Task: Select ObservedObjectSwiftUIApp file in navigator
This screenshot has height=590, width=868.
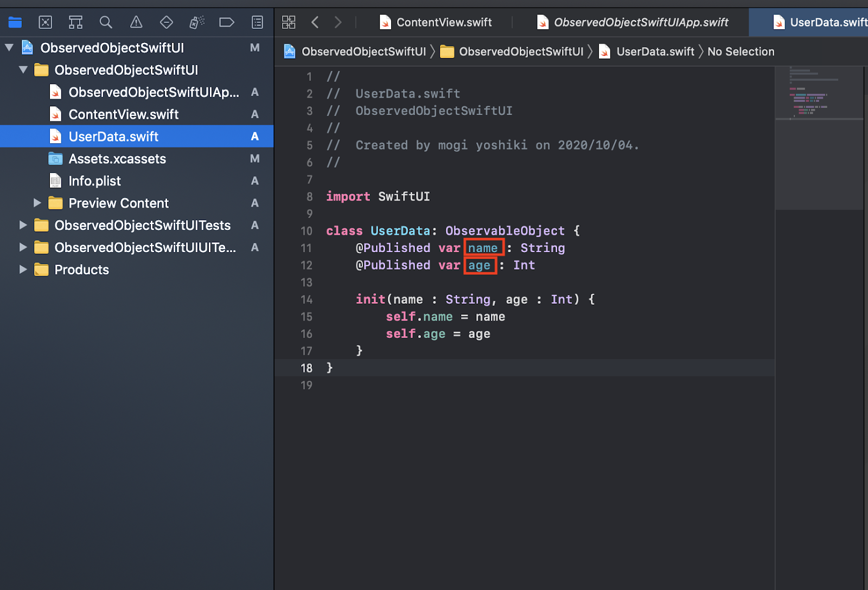Action: (x=137, y=92)
